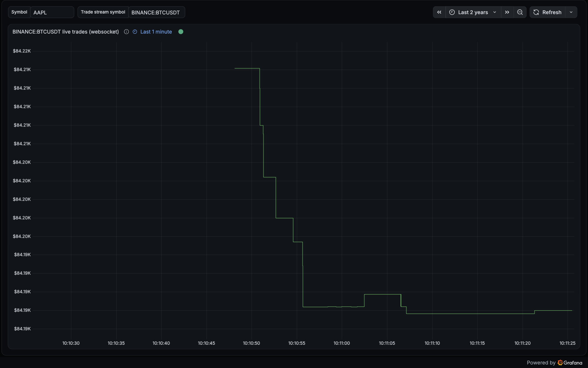Viewport: 588px width, 368px height.
Task: Click the 10:10:30 x-axis time label
Action: (71, 343)
